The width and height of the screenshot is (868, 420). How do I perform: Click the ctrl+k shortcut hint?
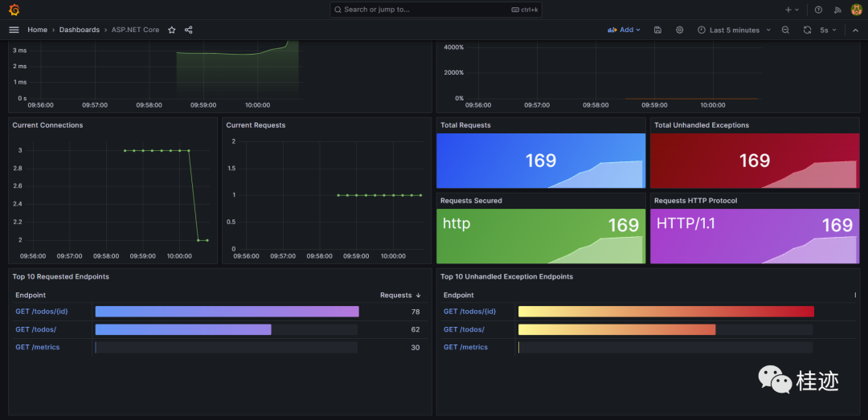[524, 10]
